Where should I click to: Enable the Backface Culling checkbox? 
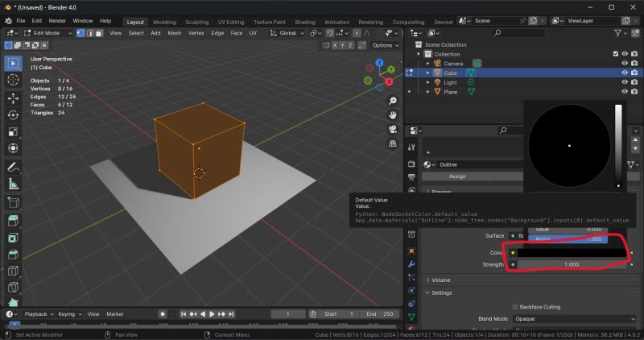(x=515, y=307)
